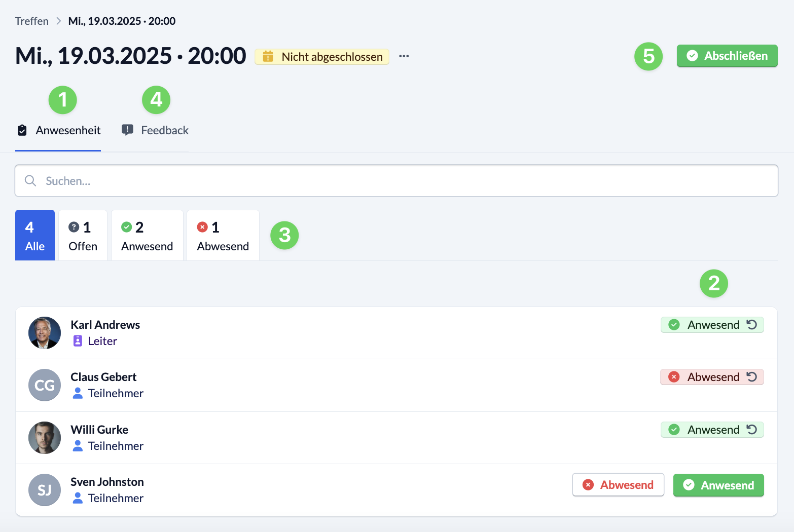794x532 pixels.
Task: Click reset icon on Karl Andrews' status
Action: (752, 325)
